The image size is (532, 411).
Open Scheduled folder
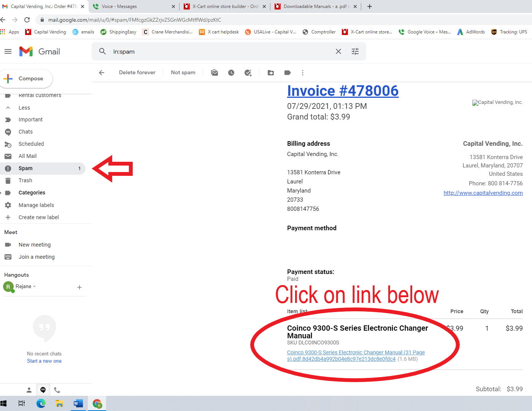[31, 144]
